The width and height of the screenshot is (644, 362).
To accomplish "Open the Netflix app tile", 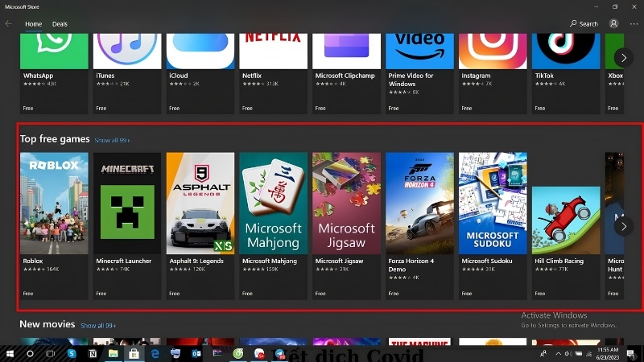I will click(x=273, y=73).
